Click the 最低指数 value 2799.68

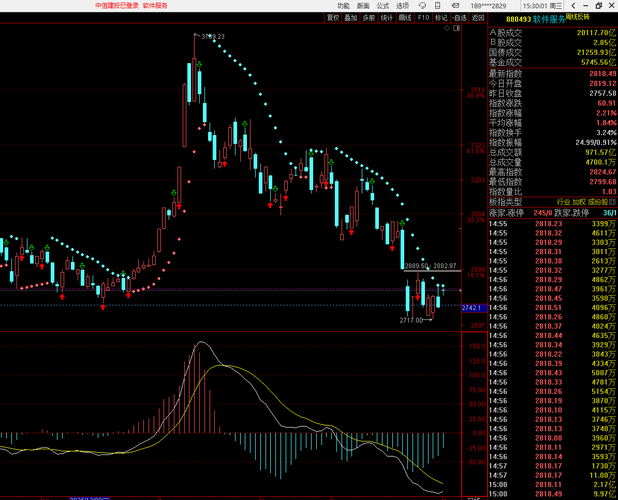603,182
